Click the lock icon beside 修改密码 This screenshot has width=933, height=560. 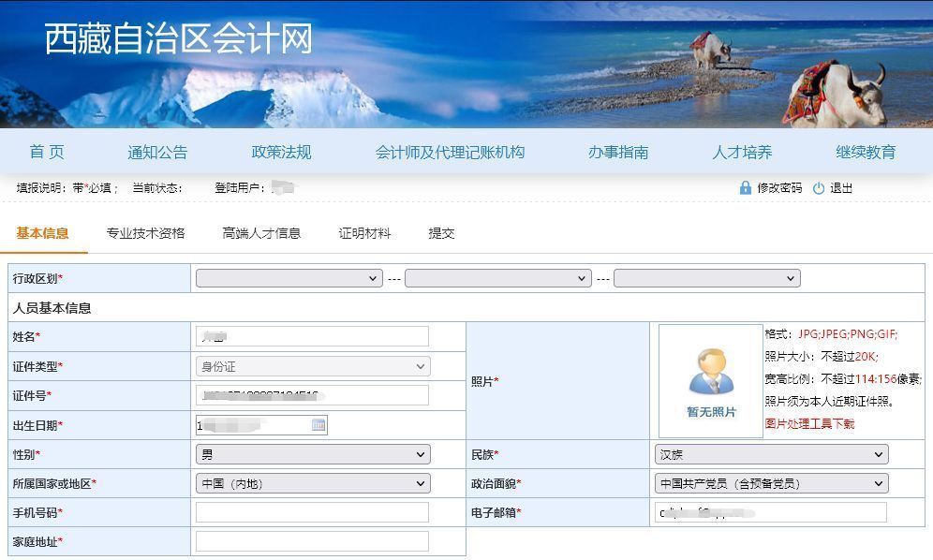[x=746, y=188]
